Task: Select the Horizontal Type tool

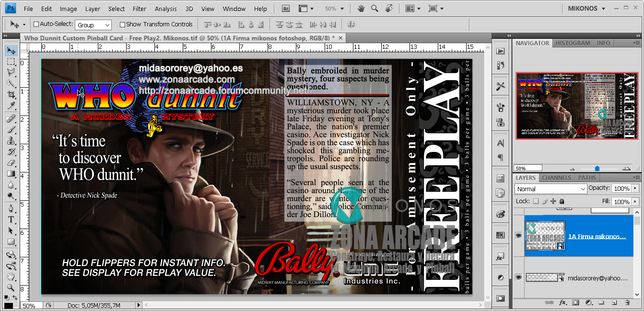Action: click(x=11, y=220)
